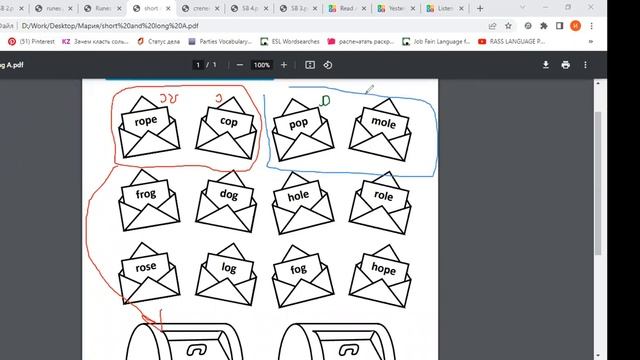Print the PDF document
The image size is (640, 360).
565,65
